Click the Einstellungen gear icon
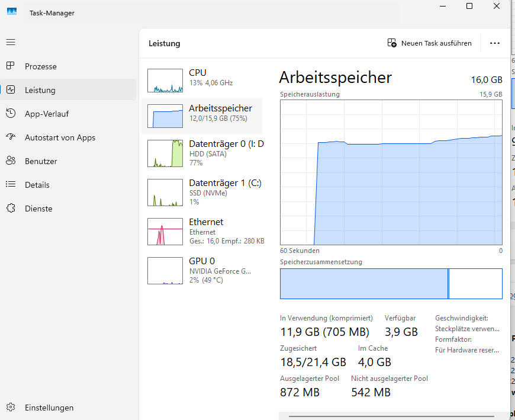This screenshot has height=420, width=515. coord(11,407)
